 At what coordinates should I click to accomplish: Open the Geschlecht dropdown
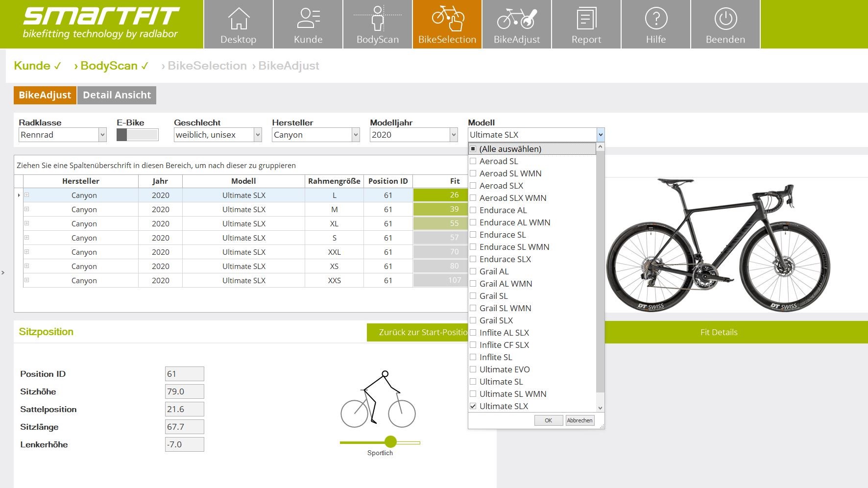pos(258,135)
